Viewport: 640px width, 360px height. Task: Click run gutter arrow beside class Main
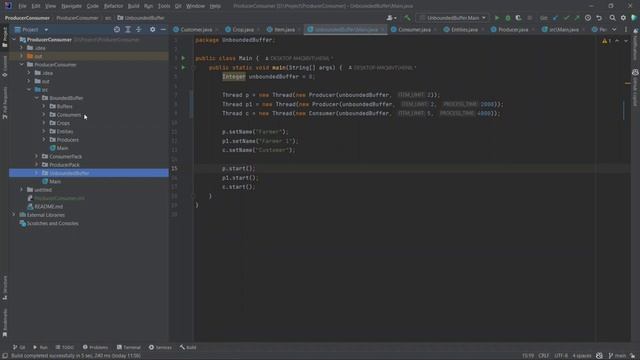[183, 58]
